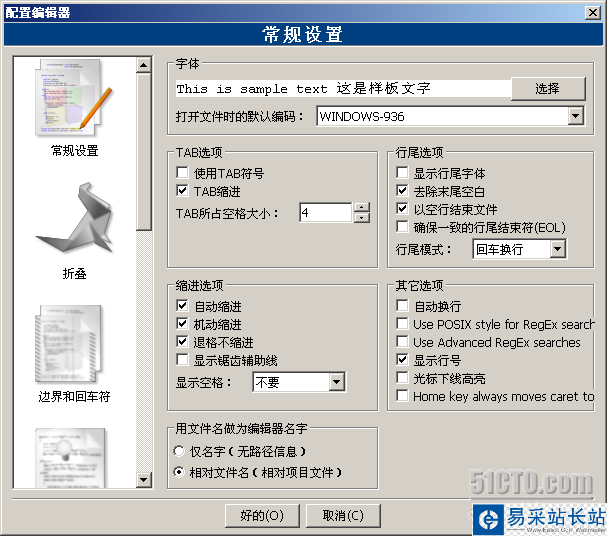Toggle the 机动缩进 checkbox
The image size is (607, 536).
[182, 324]
